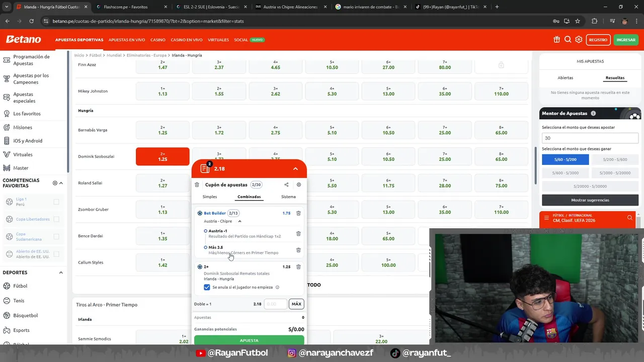Select Callum Styles 1+ odds 1.42

pyautogui.click(x=163, y=262)
